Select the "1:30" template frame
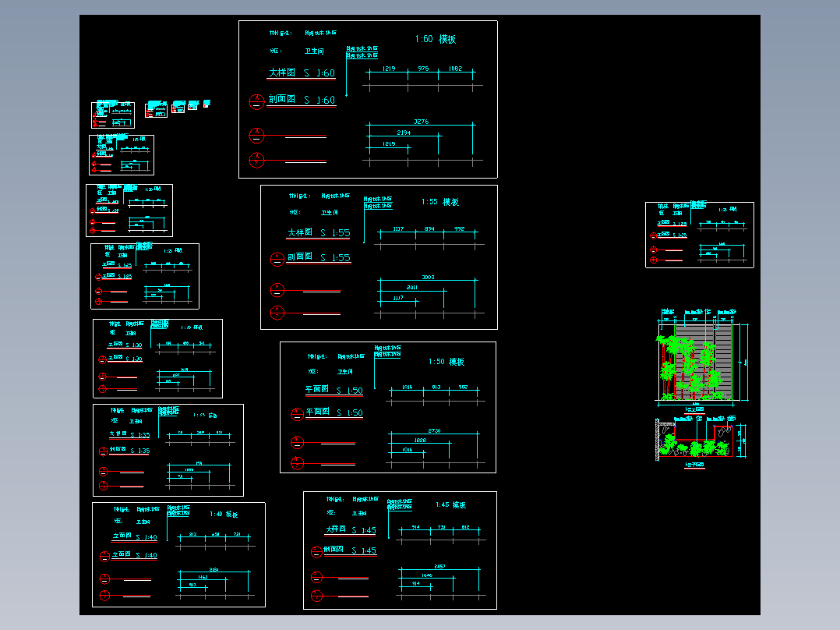This screenshot has width=840, height=630. click(x=157, y=359)
